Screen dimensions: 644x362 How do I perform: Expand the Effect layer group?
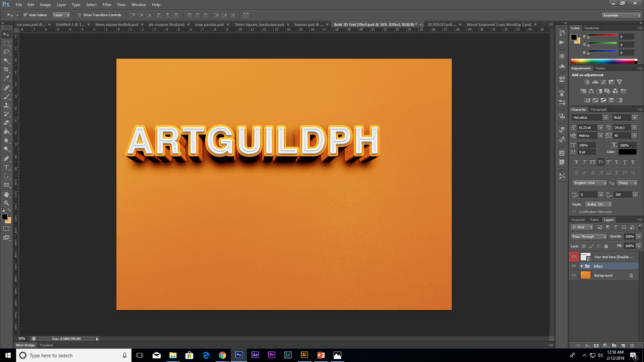point(582,266)
